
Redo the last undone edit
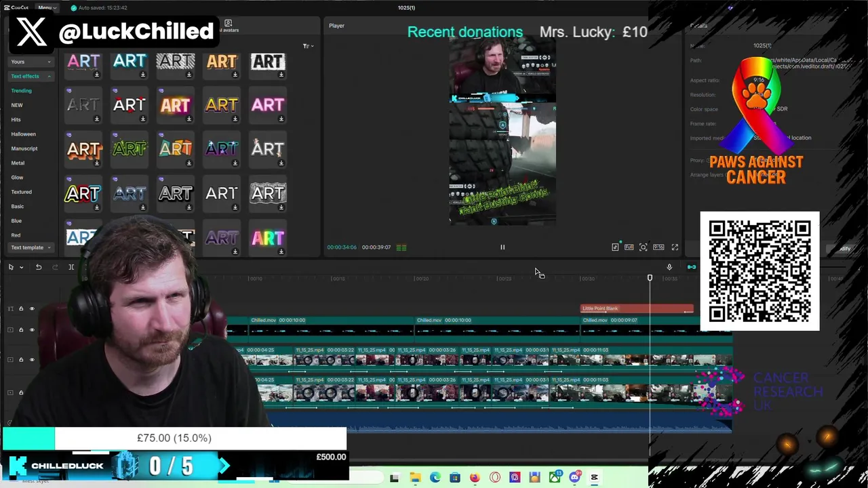pyautogui.click(x=55, y=267)
